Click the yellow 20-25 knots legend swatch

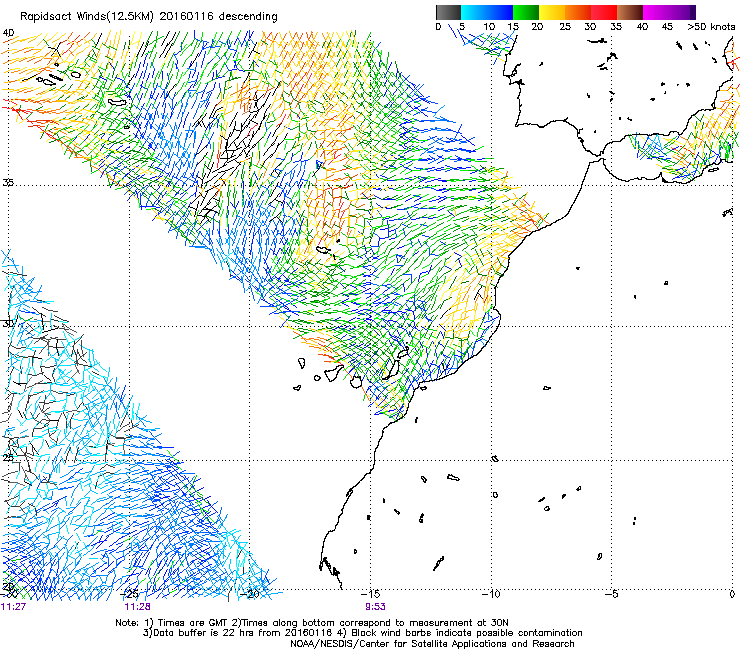(x=552, y=12)
